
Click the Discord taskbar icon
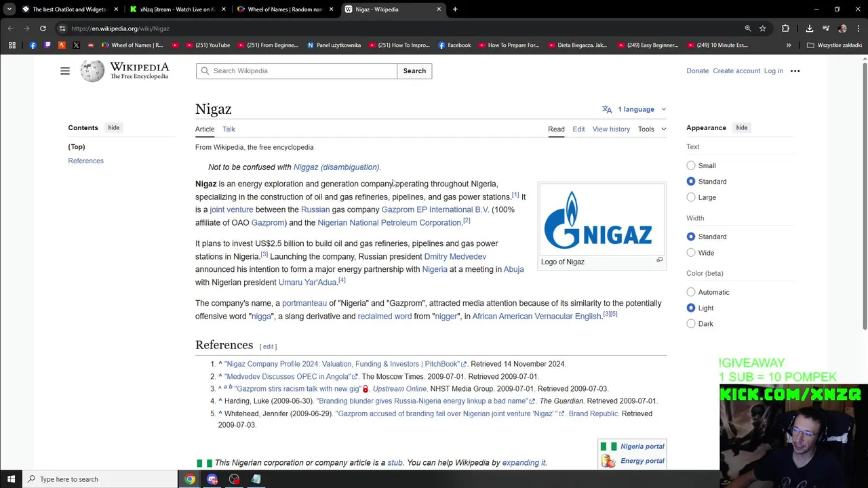[x=212, y=479]
